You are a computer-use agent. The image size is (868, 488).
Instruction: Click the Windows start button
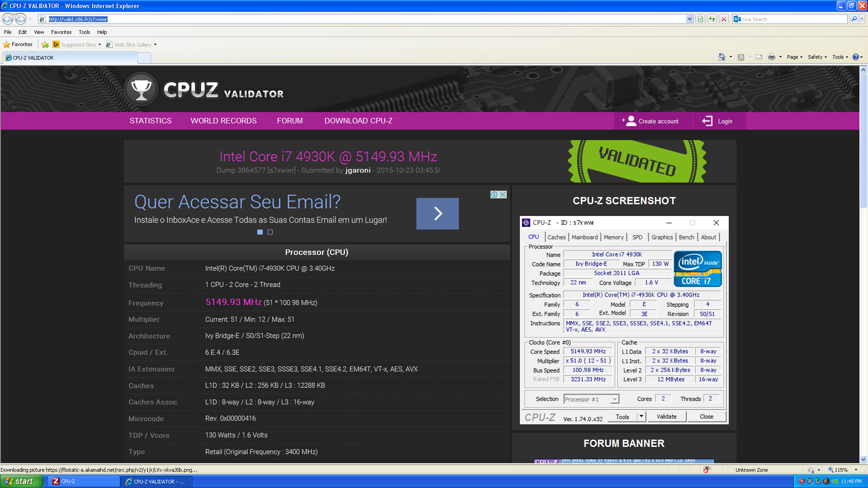(x=21, y=481)
